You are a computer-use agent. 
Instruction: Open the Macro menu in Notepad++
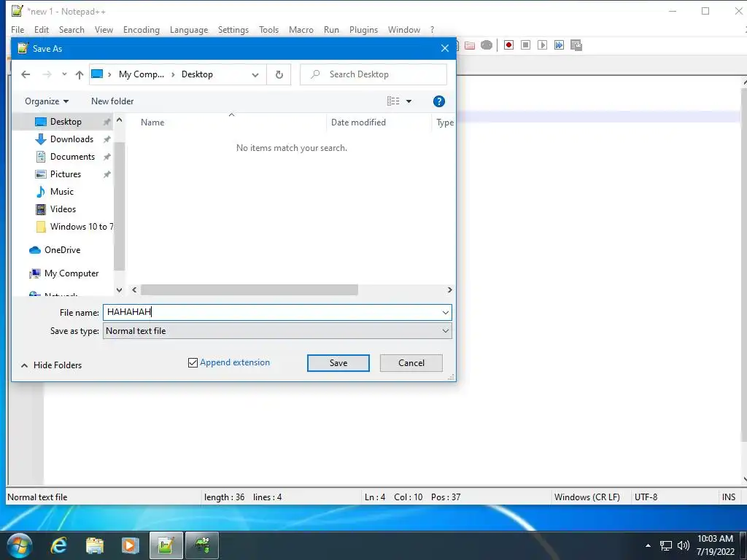click(x=301, y=29)
